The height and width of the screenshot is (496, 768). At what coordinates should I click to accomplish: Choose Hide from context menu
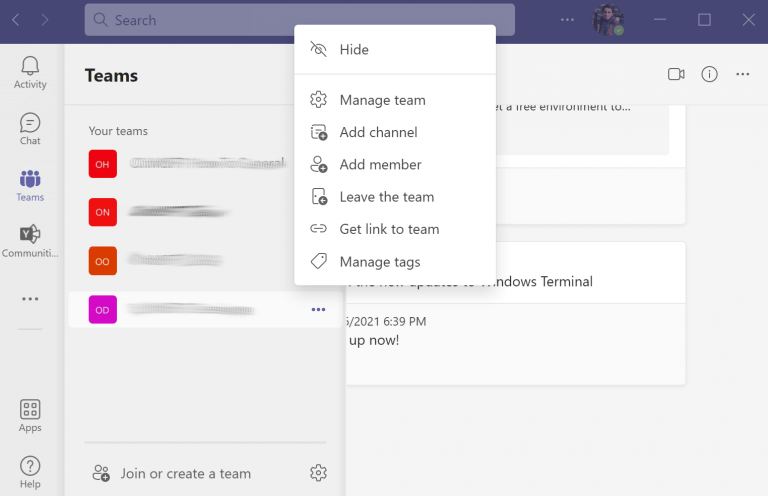[x=395, y=49]
